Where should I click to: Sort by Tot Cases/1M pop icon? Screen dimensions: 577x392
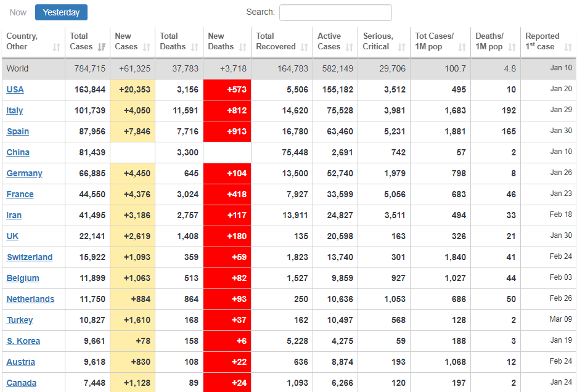[x=462, y=47]
